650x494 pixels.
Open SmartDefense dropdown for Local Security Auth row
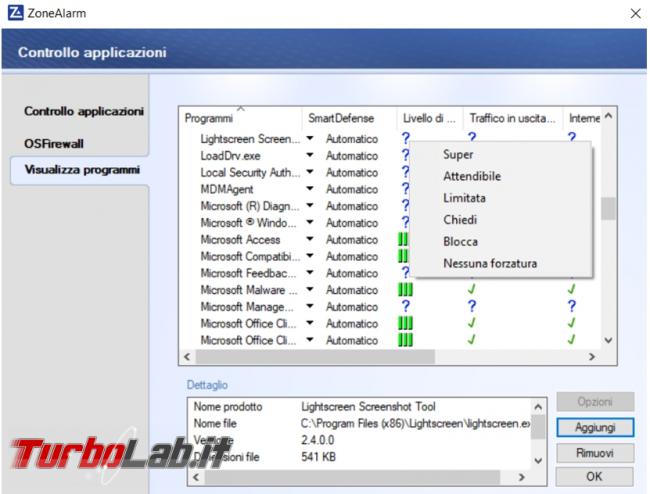click(310, 172)
